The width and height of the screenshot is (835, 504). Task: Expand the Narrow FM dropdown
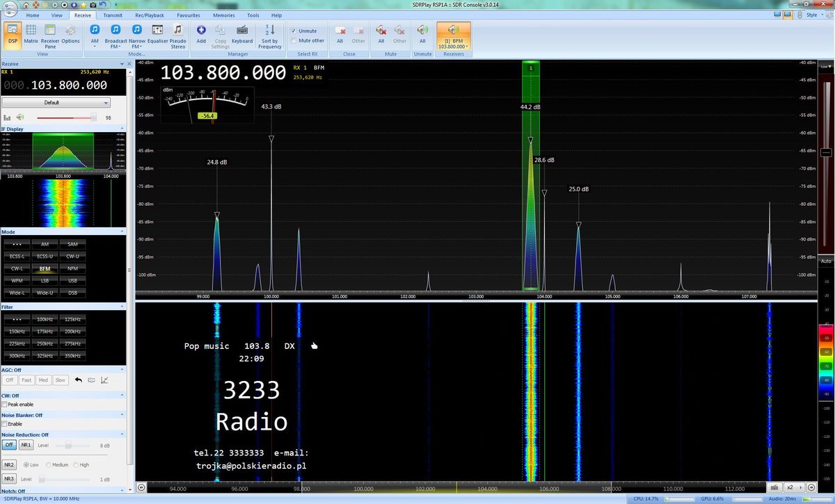point(137,47)
